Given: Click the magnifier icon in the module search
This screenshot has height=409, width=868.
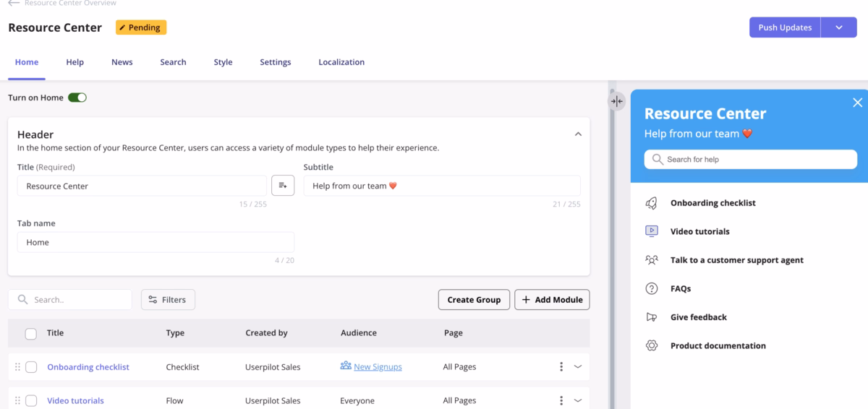Looking at the screenshot, I should pyautogui.click(x=22, y=299).
